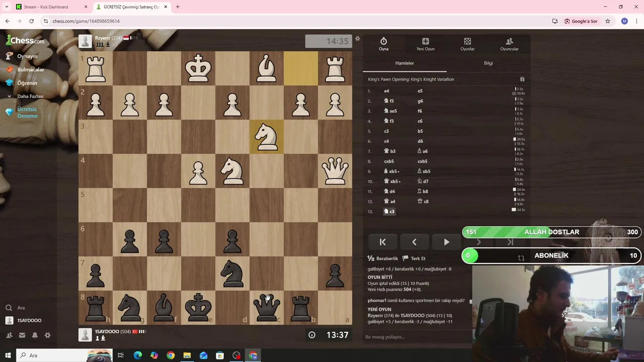Switch to the Bilgi tab

(x=489, y=63)
